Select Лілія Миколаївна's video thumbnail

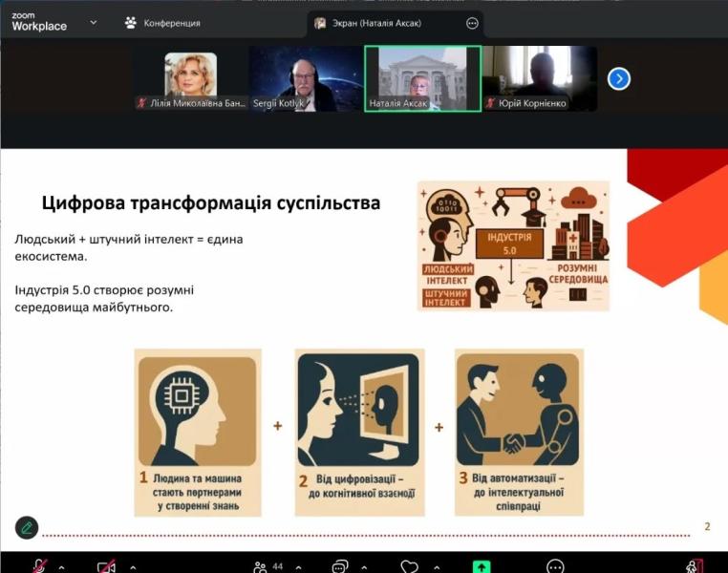[x=191, y=78]
